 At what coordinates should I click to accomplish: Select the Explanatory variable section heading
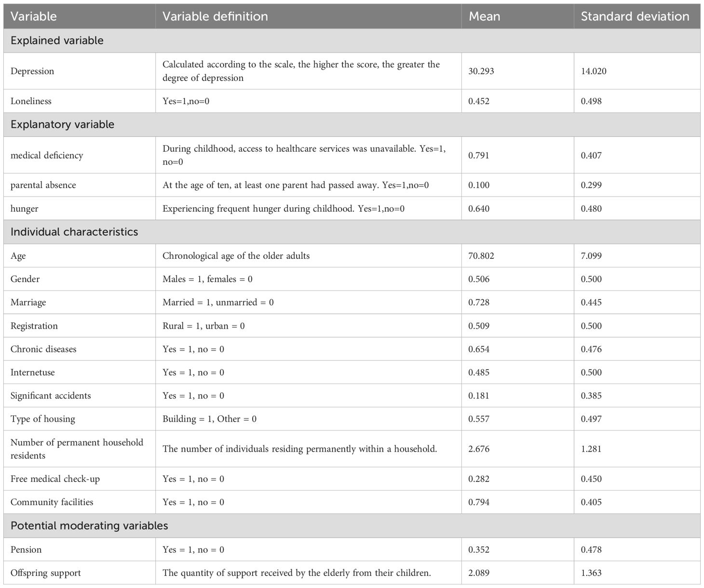tap(62, 124)
